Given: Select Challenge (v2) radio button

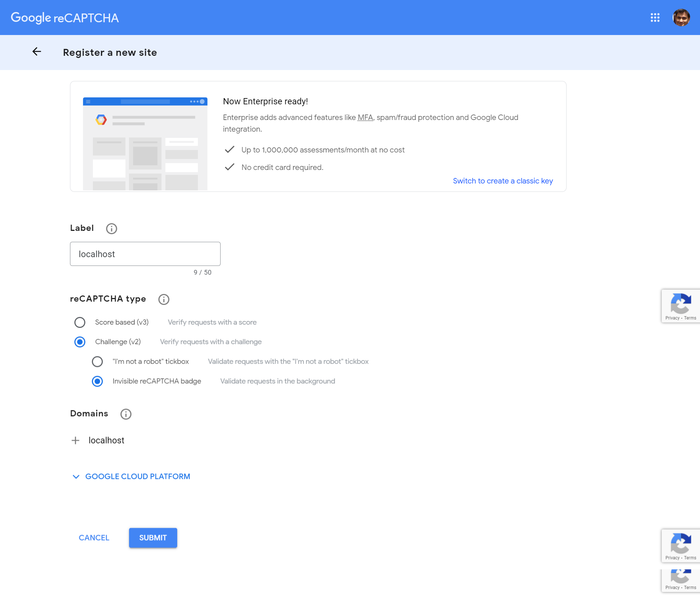Looking at the screenshot, I should pyautogui.click(x=80, y=342).
